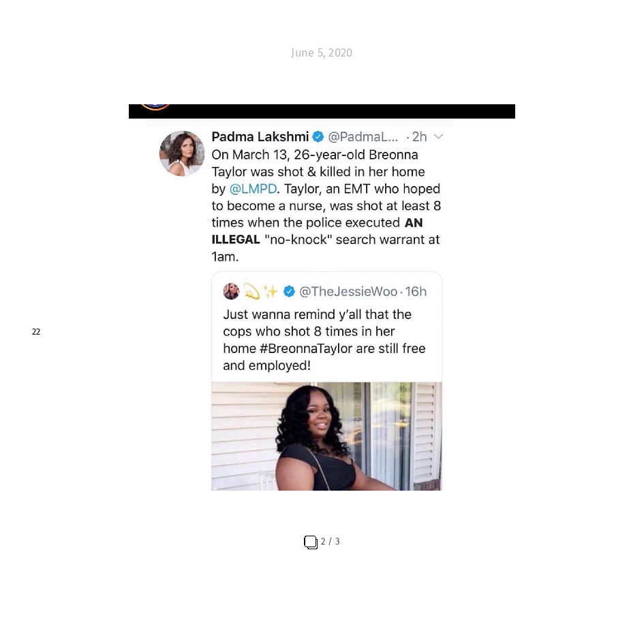Open the @TheJessieWoo handle
This screenshot has width=644, height=644.
(x=348, y=291)
